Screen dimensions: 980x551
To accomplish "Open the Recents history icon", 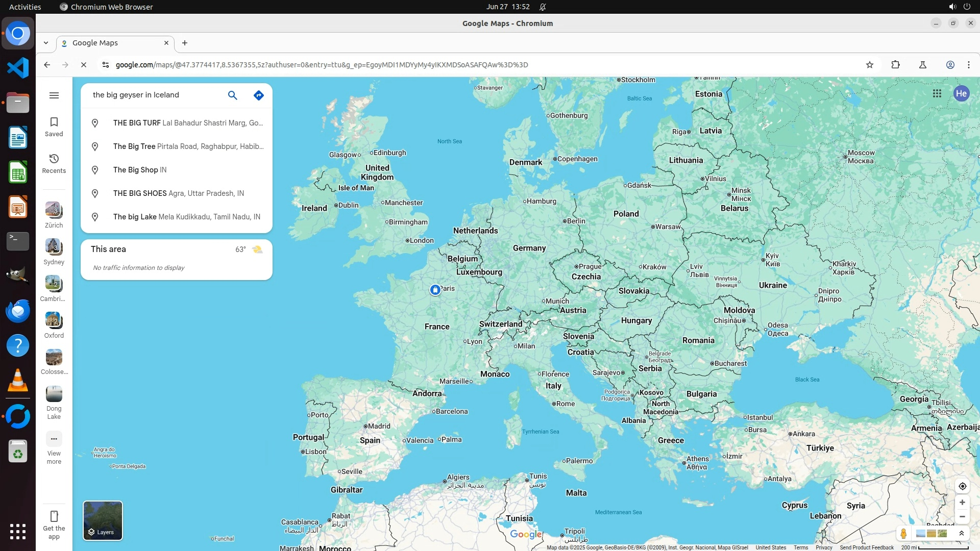I will [x=54, y=163].
